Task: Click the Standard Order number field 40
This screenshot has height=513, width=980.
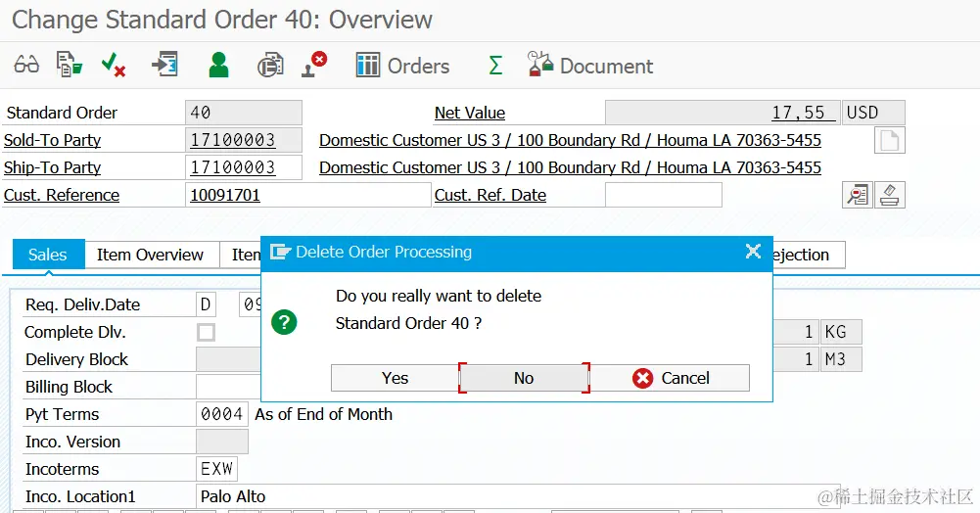Action: point(244,113)
